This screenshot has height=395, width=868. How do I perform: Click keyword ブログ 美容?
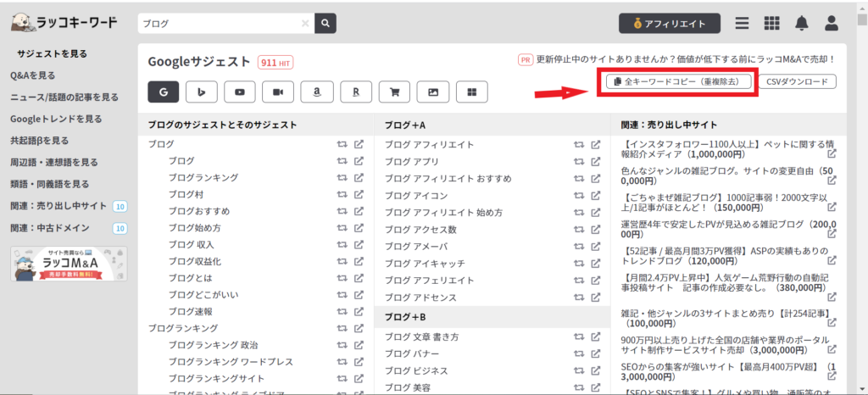[408, 387]
